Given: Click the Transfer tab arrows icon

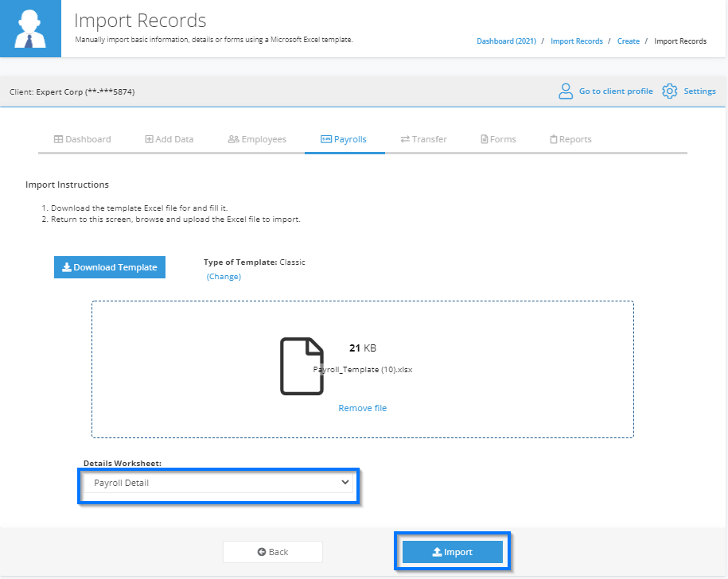Looking at the screenshot, I should (x=405, y=139).
